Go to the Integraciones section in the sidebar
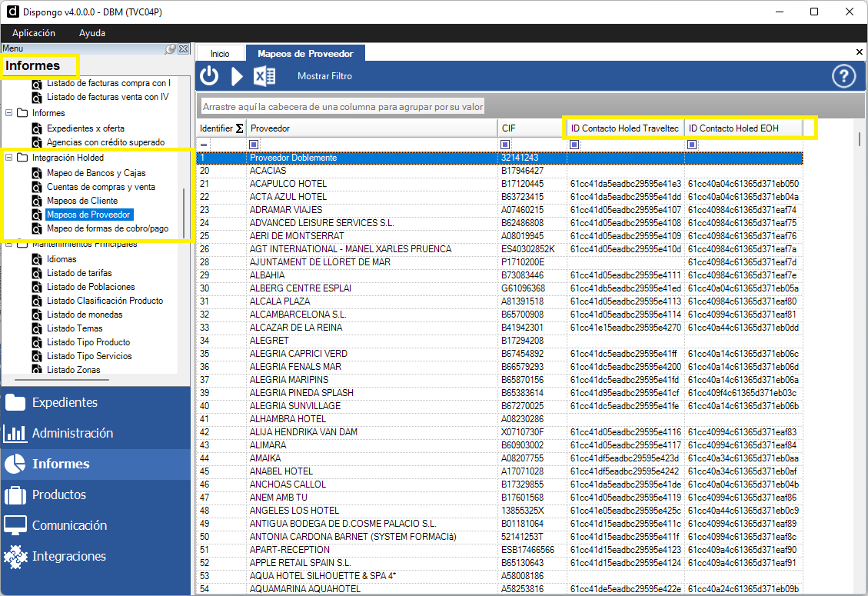Image resolution: width=868 pixels, height=596 pixels. coord(68,556)
